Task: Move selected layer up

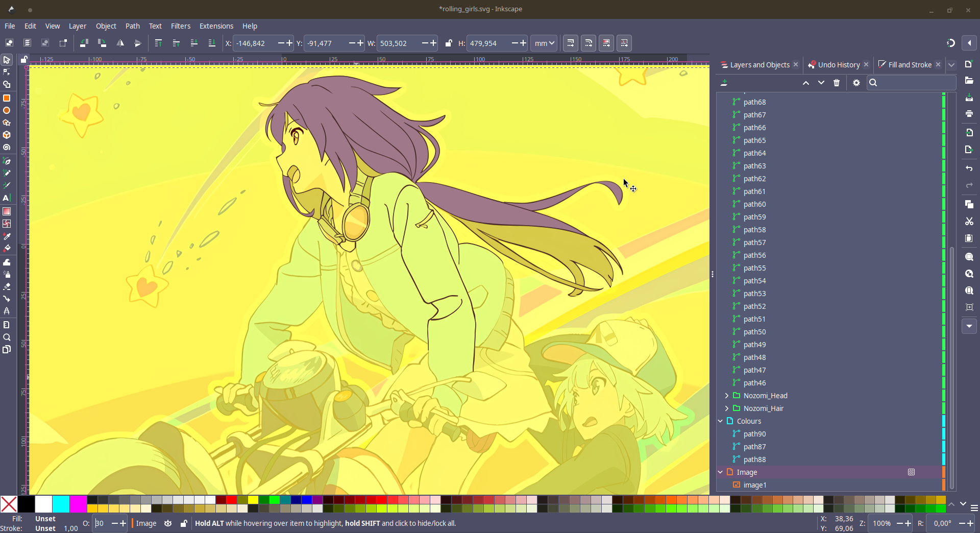Action: 805,83
